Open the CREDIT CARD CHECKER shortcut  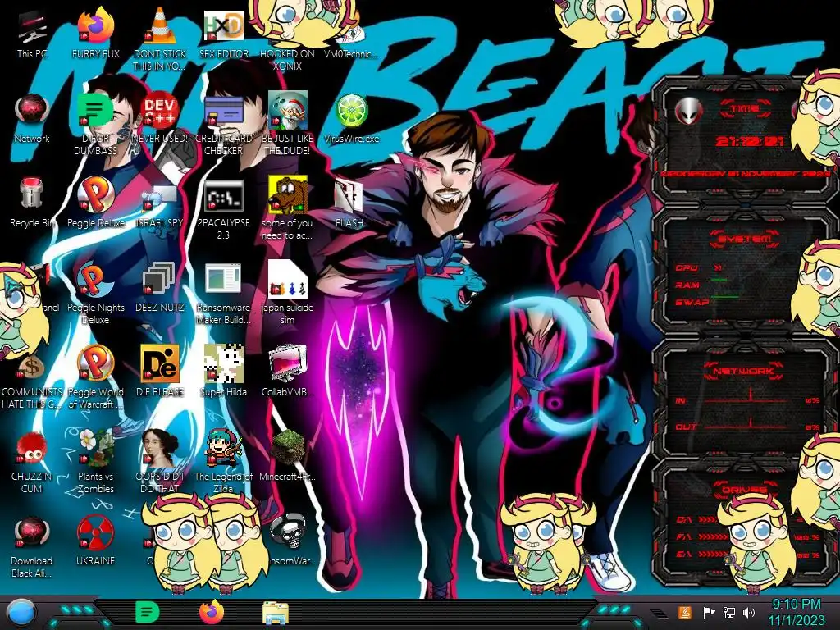click(x=223, y=125)
